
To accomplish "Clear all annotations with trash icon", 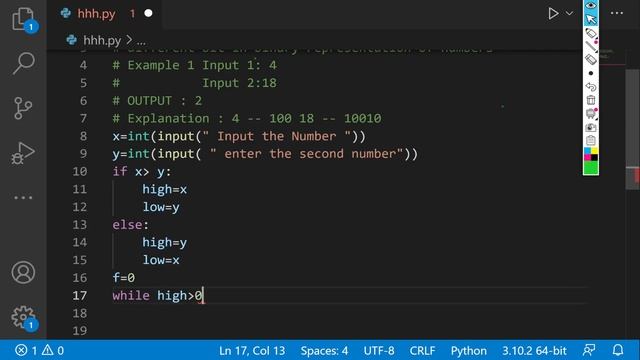I will [x=591, y=100].
